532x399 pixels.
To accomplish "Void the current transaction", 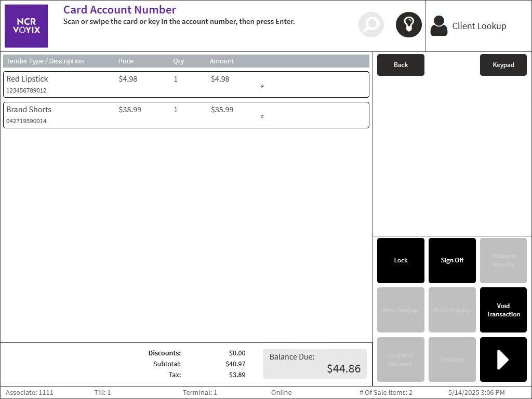I will click(503, 310).
